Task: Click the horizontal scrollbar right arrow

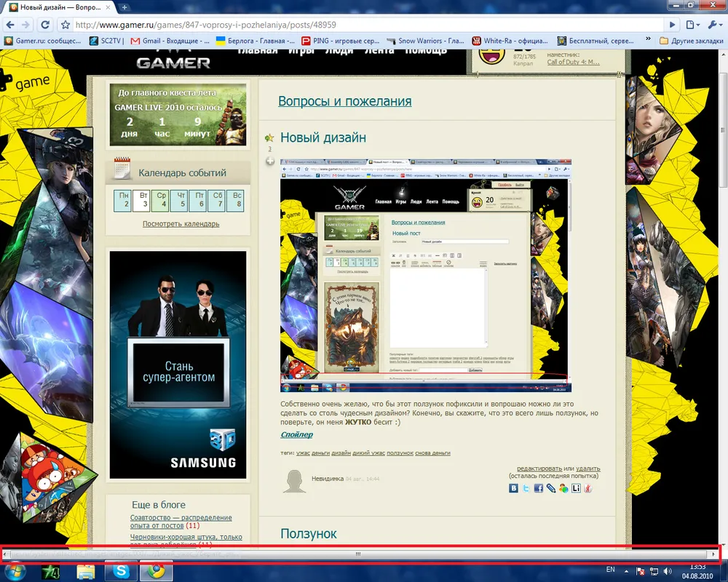Action: [x=713, y=554]
